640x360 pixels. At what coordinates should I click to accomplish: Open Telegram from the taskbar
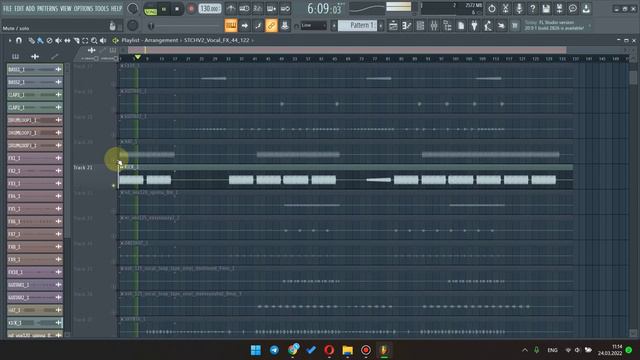click(x=274, y=350)
